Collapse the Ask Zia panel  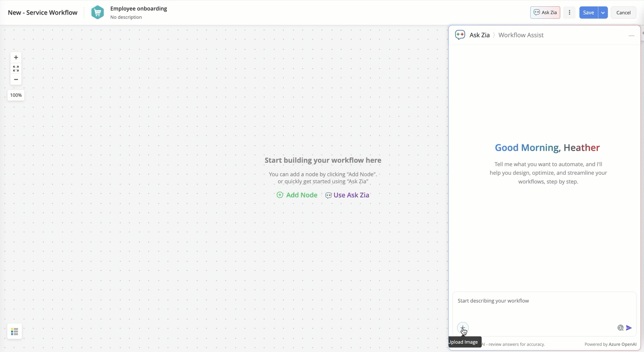632,36
